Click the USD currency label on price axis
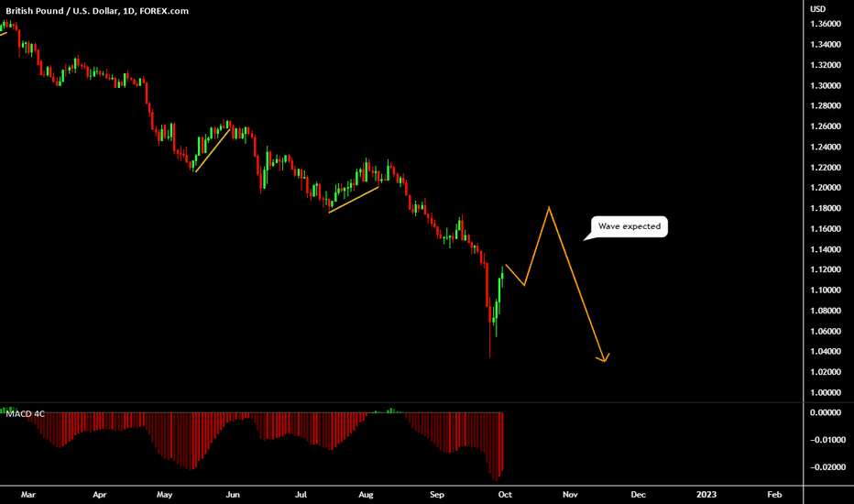 pos(817,9)
